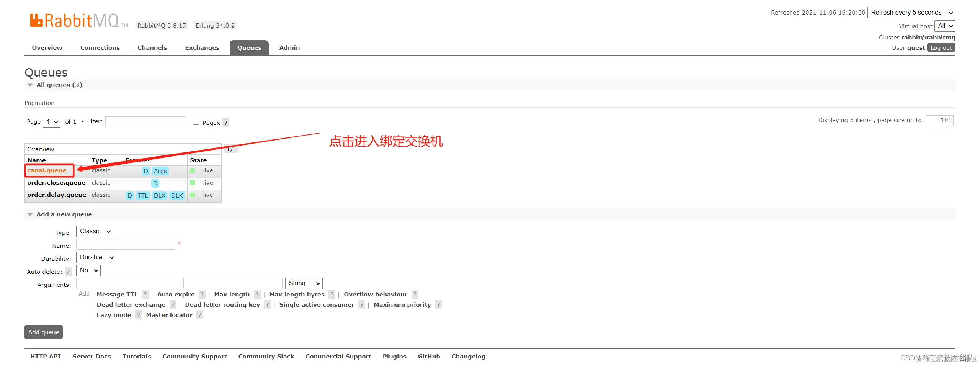Image resolution: width=980 pixels, height=365 pixels.
Task: Switch to the Admin tab
Action: pos(289,48)
